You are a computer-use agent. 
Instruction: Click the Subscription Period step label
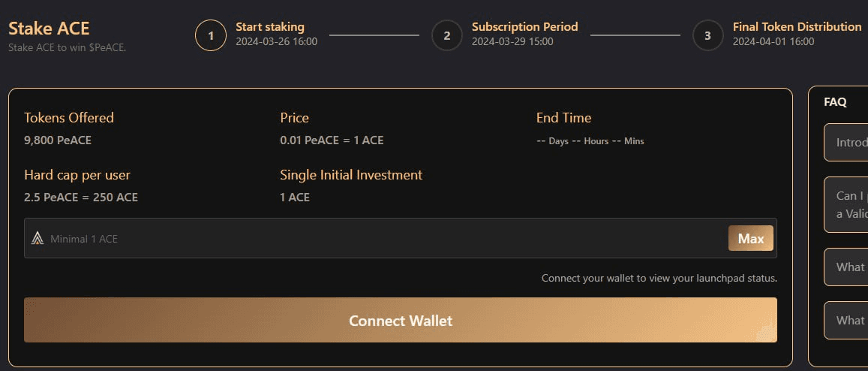(x=525, y=26)
